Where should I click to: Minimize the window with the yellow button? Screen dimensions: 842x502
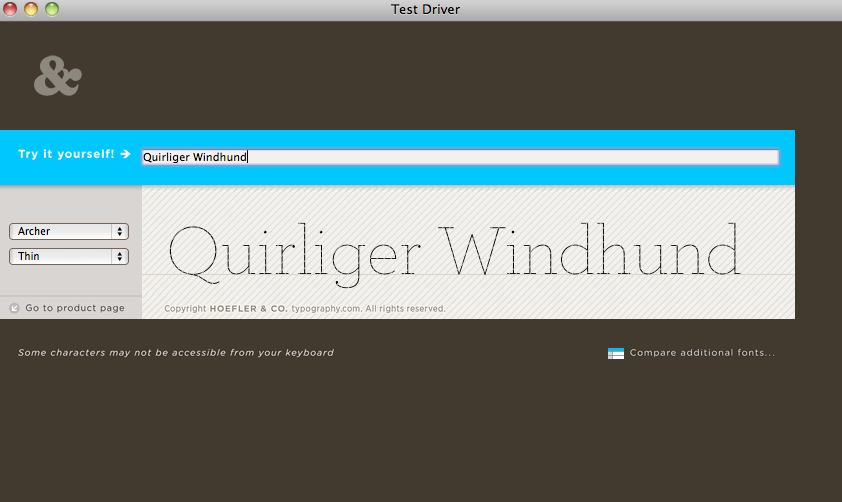[x=31, y=9]
